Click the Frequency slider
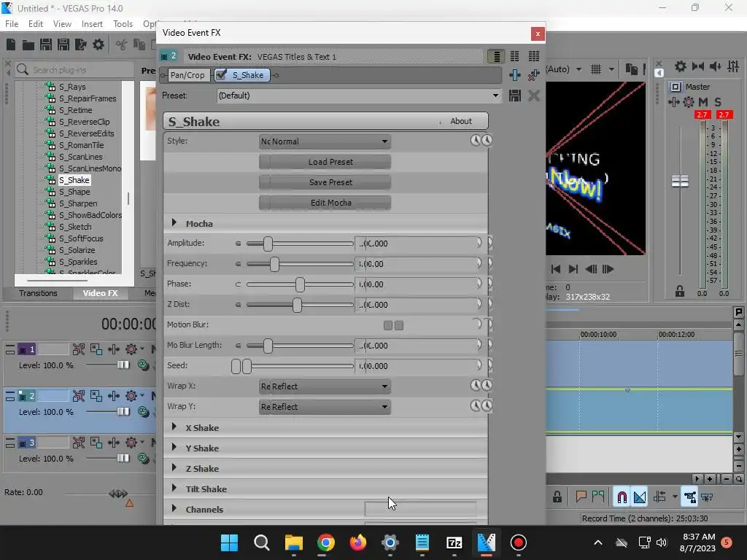Image resolution: width=747 pixels, height=560 pixels. click(300, 264)
